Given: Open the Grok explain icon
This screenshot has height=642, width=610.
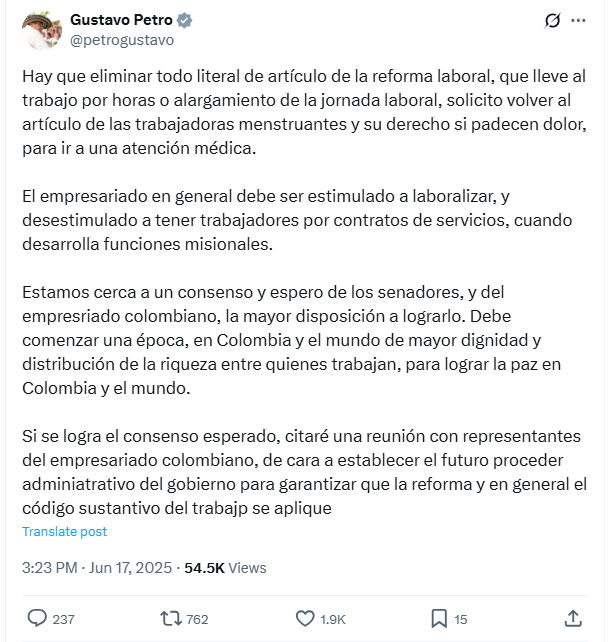Looking at the screenshot, I should [552, 20].
